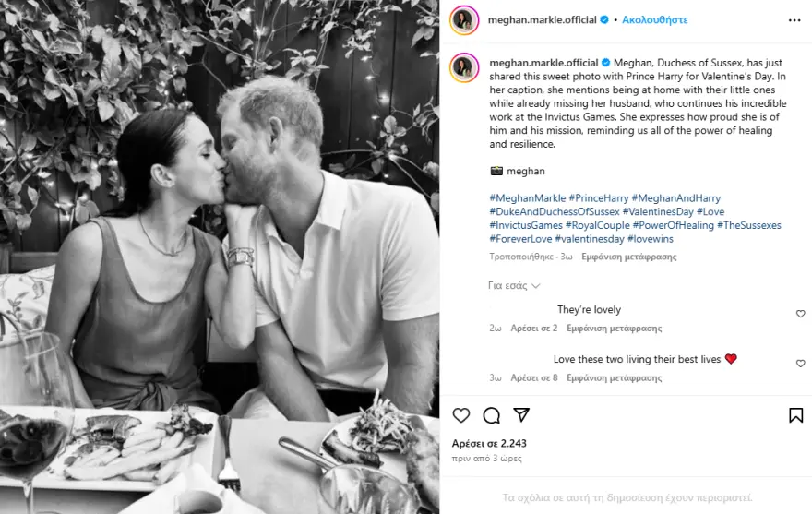The image size is (812, 514).
Task: Open profile picture in the post header
Action: pyautogui.click(x=464, y=19)
